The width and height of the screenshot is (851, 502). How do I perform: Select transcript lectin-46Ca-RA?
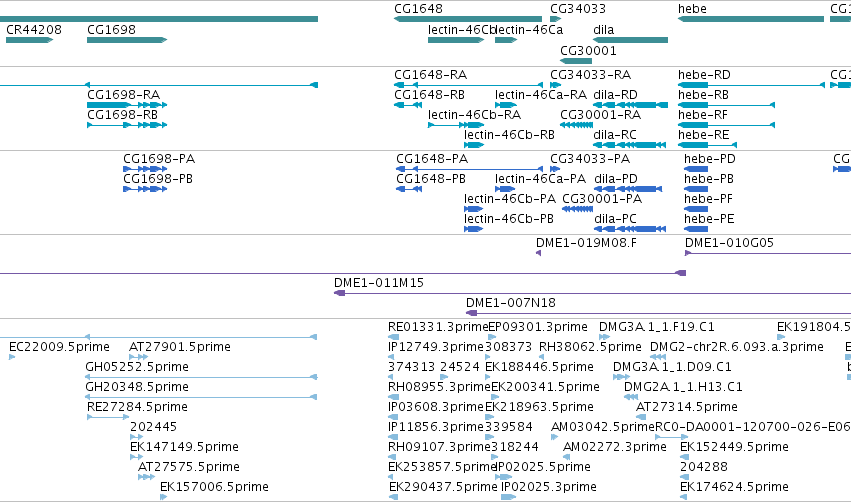pos(506,105)
